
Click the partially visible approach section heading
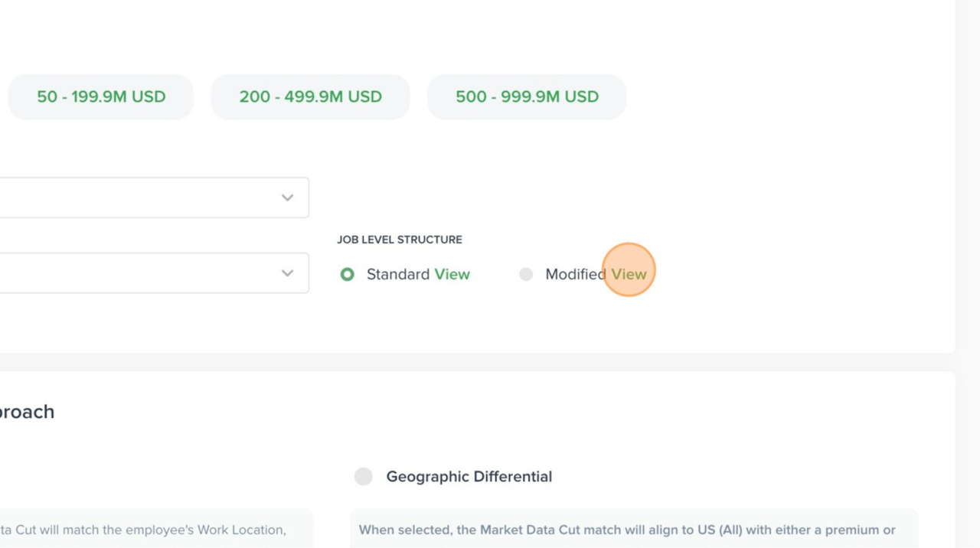27,412
